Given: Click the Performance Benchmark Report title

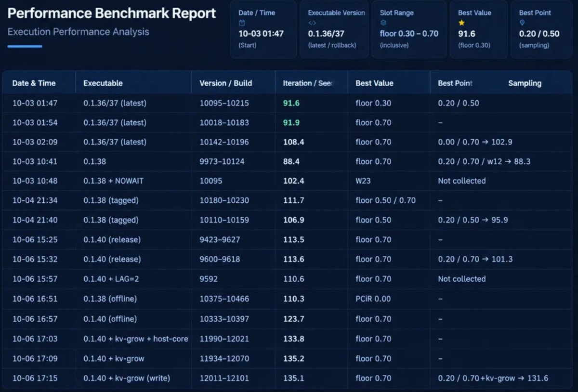Looking at the screenshot, I should coord(112,13).
